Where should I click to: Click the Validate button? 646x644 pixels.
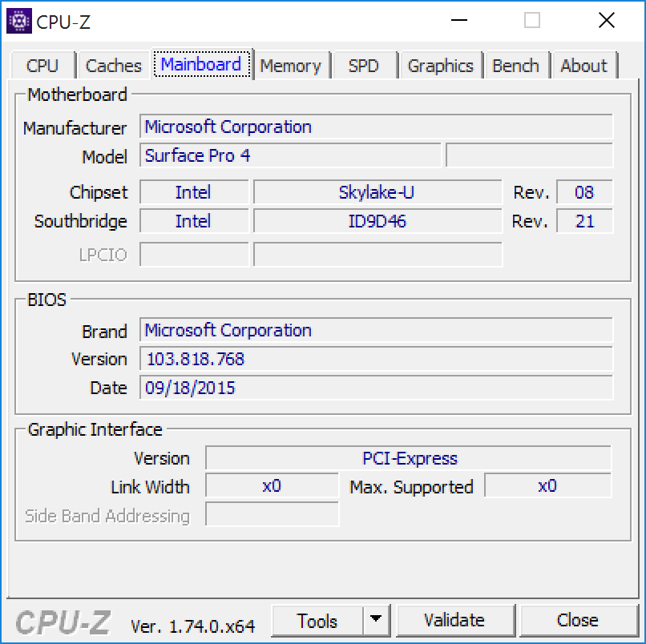coord(454,620)
